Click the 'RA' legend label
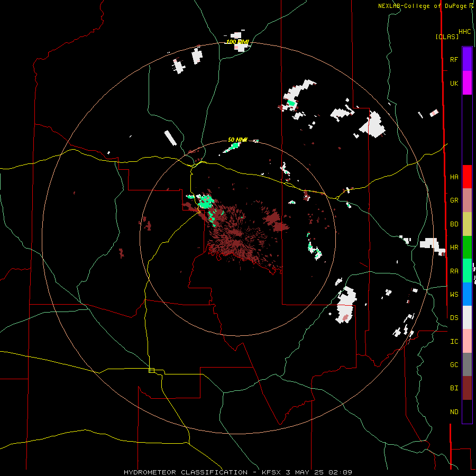Viewport: 476px width, 476px height. pyautogui.click(x=454, y=271)
